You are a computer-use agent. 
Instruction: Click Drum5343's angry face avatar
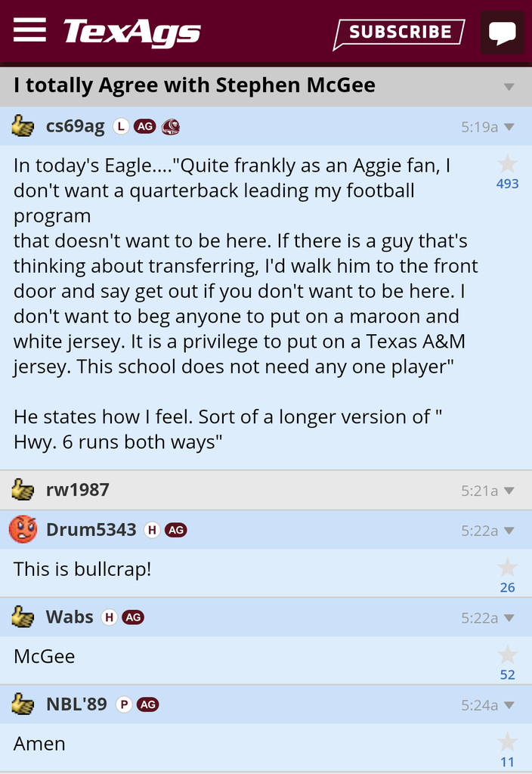[x=23, y=529]
